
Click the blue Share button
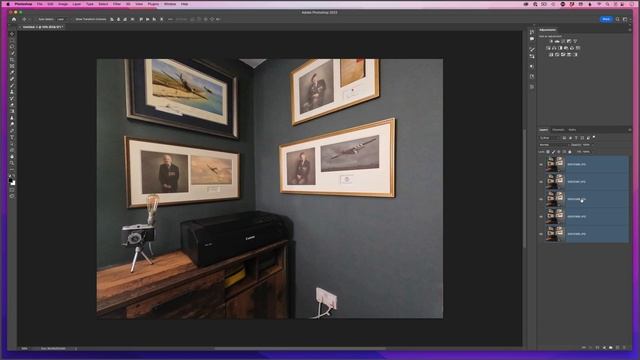pyautogui.click(x=606, y=19)
